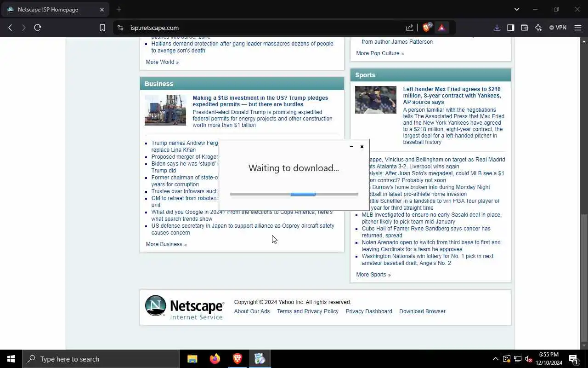Click the Netscape Internet Service logo
Image resolution: width=588 pixels, height=368 pixels.
pyautogui.click(x=185, y=307)
